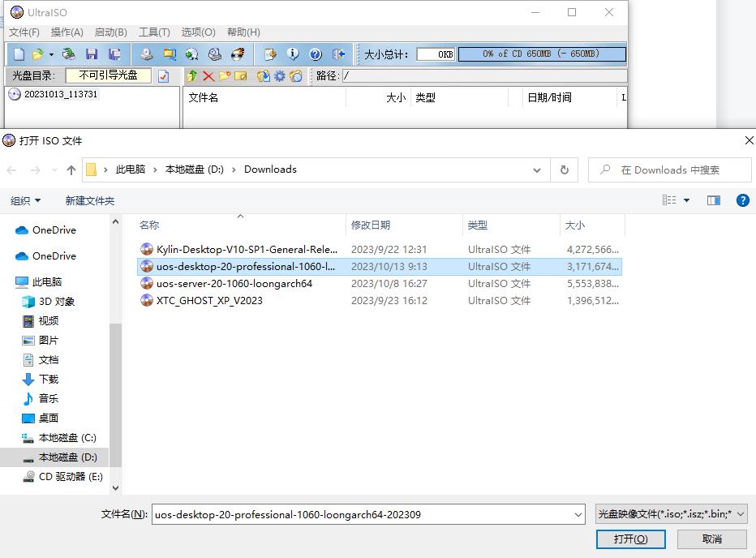Open the 组织 dropdown menu
This screenshot has height=558, width=756.
[x=26, y=200]
